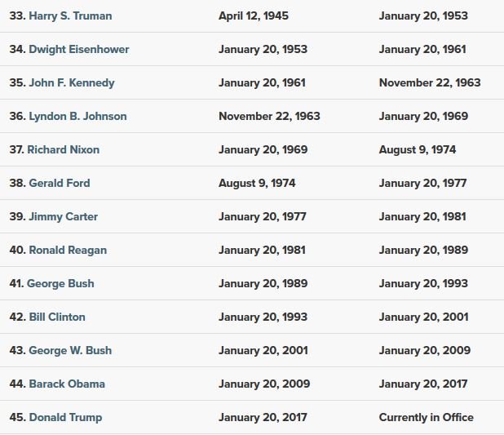Open the Gerald Ford link
Image resolution: width=504 pixels, height=435 pixels.
click(60, 183)
